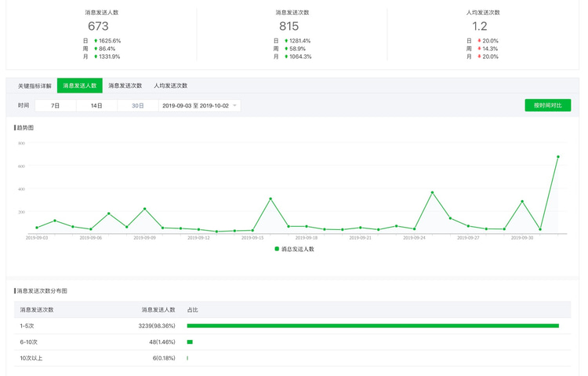Select the 7日 time range option

coord(55,105)
